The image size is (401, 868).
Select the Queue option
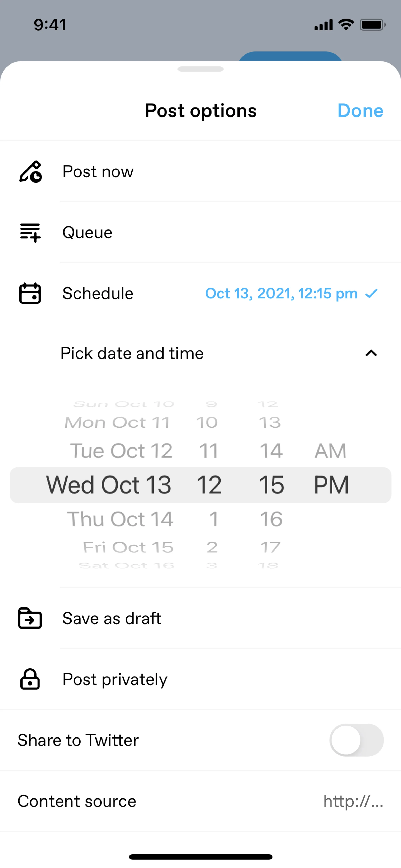pos(88,232)
